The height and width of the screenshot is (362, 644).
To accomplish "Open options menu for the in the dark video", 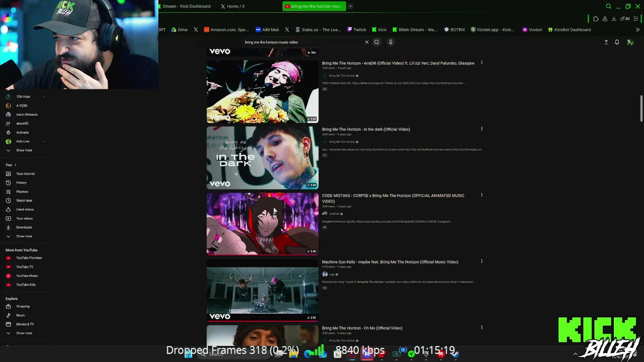I will click(481, 129).
